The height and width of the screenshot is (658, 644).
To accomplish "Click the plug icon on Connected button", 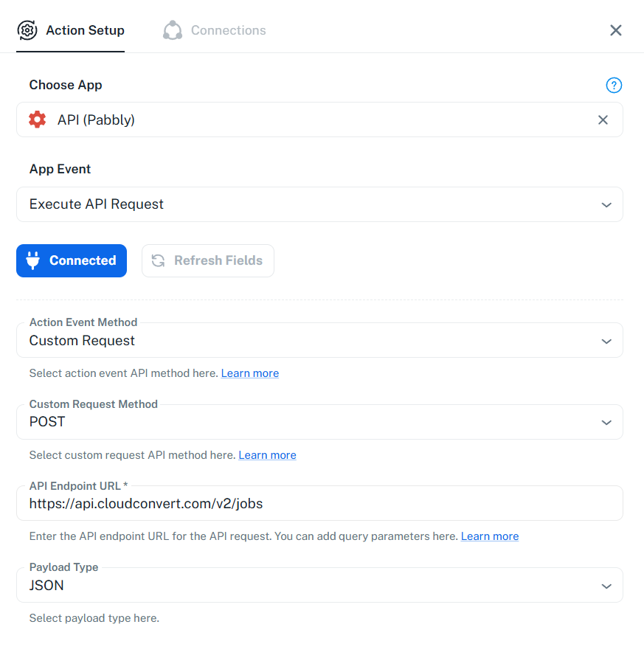I will point(32,260).
